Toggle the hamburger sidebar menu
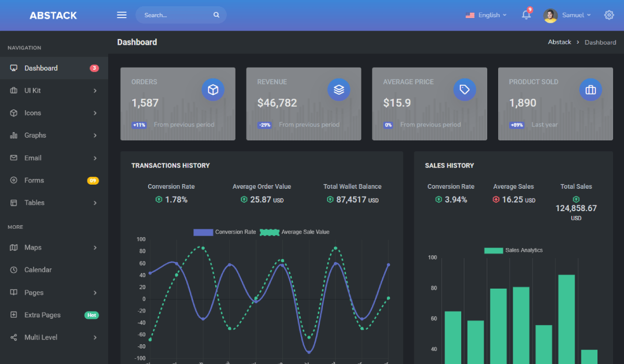 (x=122, y=15)
